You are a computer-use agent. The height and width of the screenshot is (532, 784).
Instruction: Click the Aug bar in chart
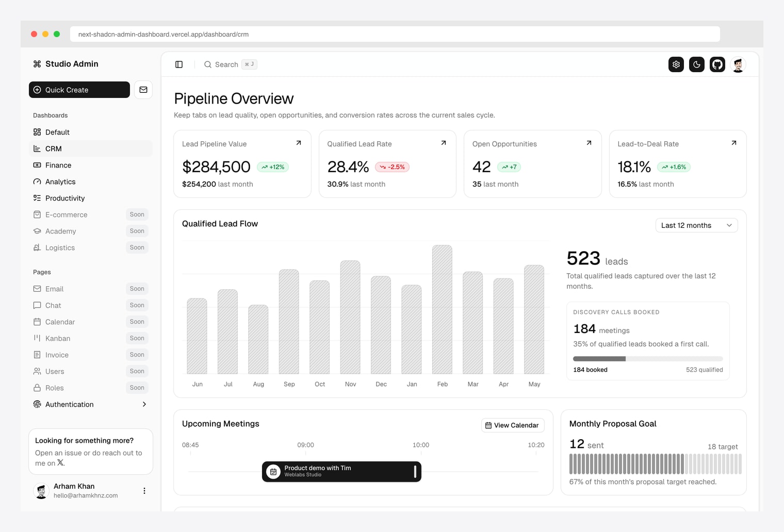pyautogui.click(x=258, y=339)
